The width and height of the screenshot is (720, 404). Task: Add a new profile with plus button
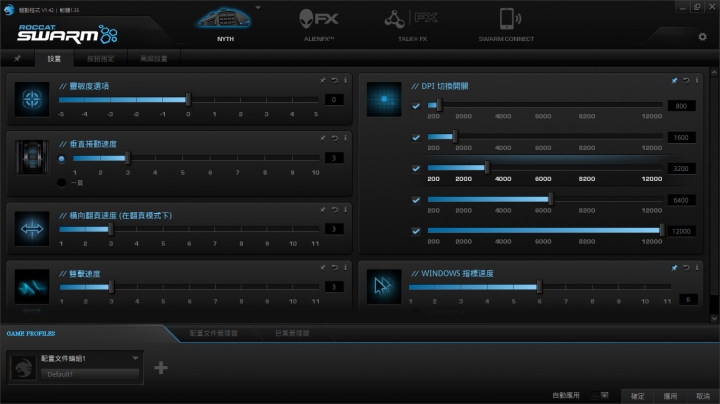(161, 368)
